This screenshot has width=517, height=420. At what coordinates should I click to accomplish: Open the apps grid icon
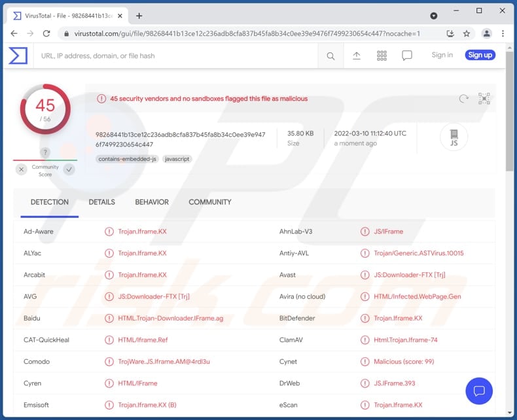pyautogui.click(x=382, y=56)
